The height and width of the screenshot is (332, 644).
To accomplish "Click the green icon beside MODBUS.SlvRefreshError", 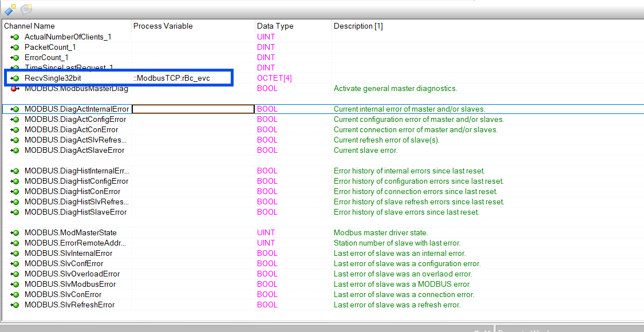I will [15, 305].
